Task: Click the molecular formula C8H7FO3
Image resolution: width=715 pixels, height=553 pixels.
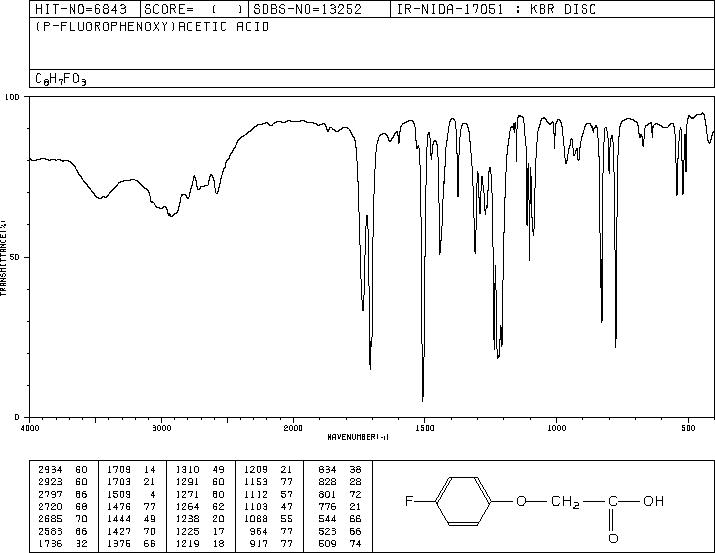Action: (61, 79)
